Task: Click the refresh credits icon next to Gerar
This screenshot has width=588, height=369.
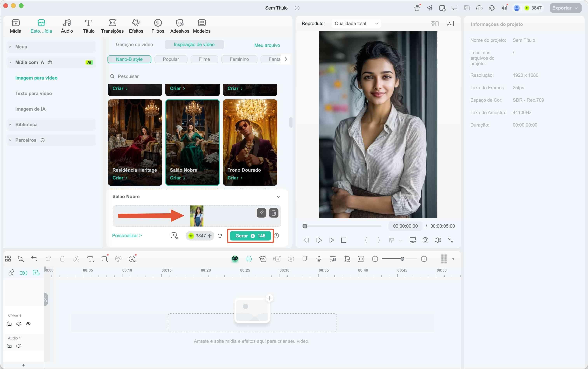Action: (220, 236)
